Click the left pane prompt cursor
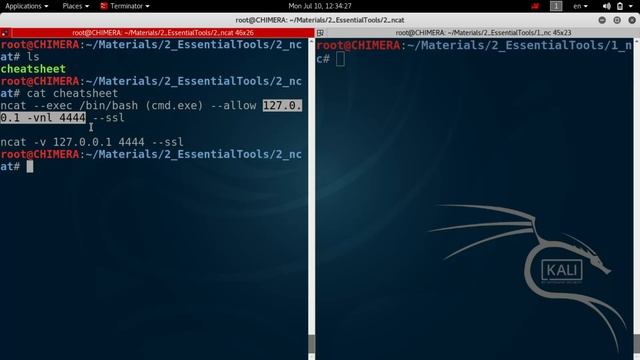The image size is (640, 360). tap(30, 167)
